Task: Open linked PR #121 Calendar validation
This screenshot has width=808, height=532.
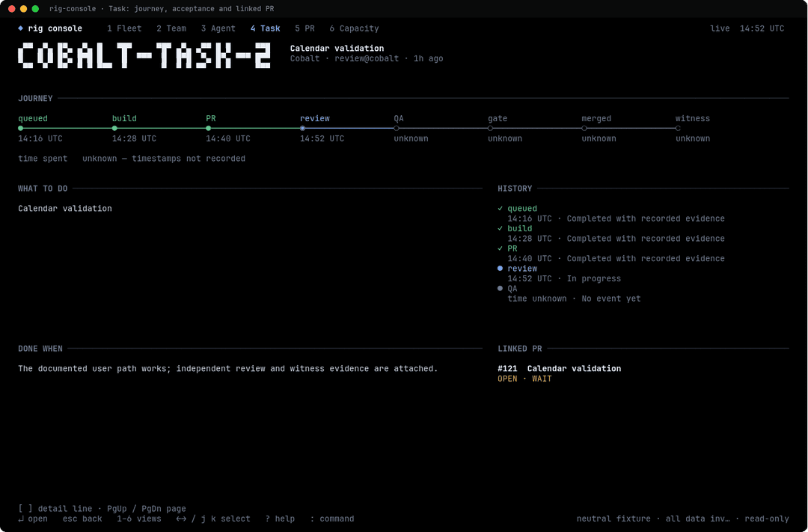Action: coord(559,369)
